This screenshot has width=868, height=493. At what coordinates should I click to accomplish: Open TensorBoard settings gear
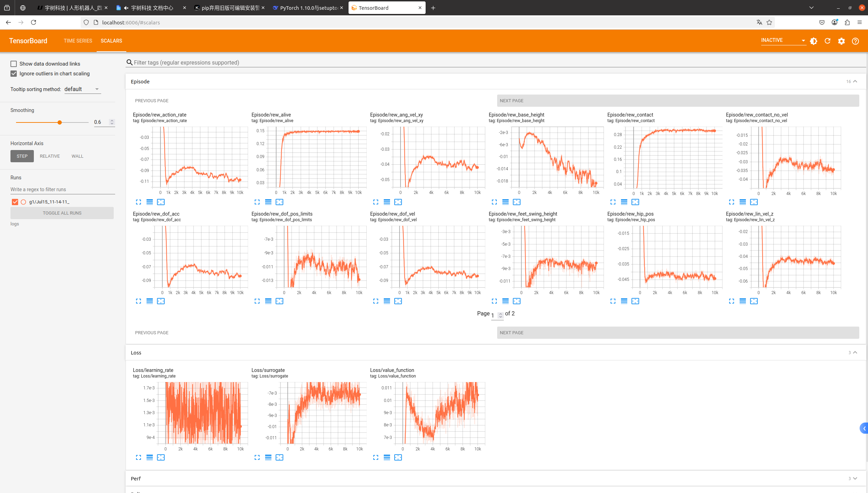(x=841, y=41)
